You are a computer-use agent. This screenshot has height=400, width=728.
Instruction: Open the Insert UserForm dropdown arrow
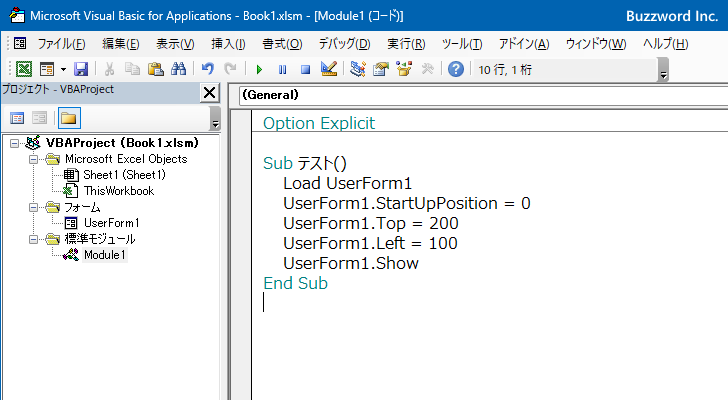pyautogui.click(x=63, y=70)
